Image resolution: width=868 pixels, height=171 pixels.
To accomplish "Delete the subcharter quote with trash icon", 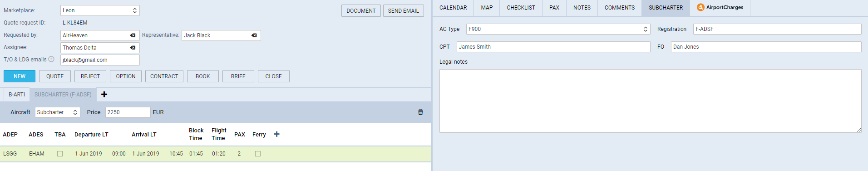I will tap(420, 112).
